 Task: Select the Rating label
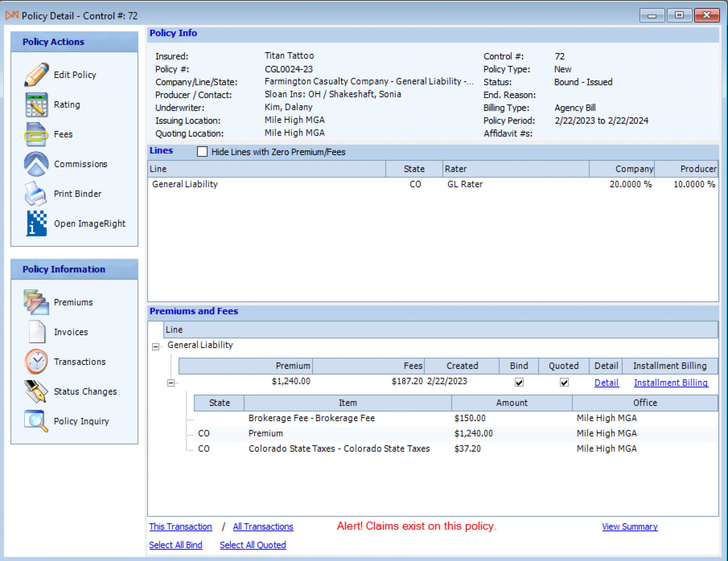tap(67, 105)
